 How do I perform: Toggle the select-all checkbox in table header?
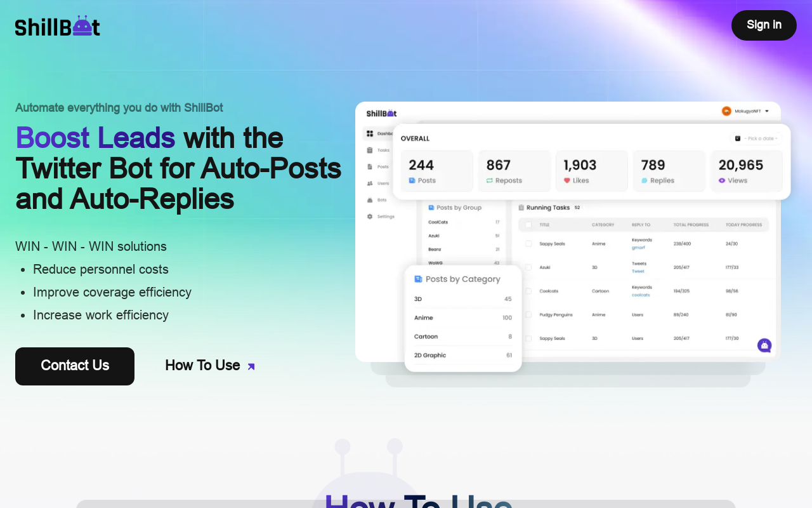click(528, 225)
